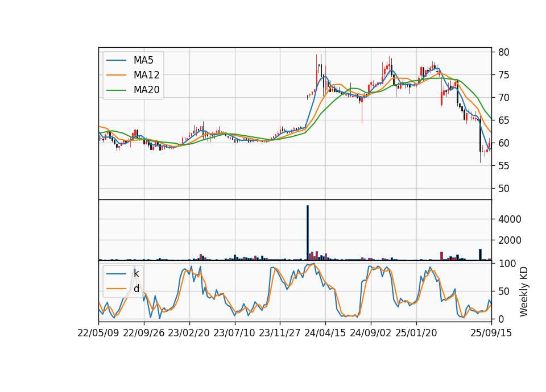This screenshot has height=392, width=546.
Task: Click the 55 price axis label
Action: [503, 166]
